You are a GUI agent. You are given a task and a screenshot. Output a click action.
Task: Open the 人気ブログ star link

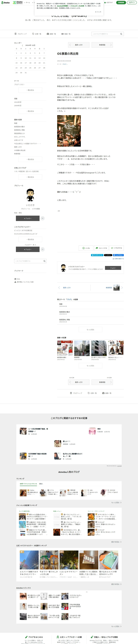click(x=108, y=2)
